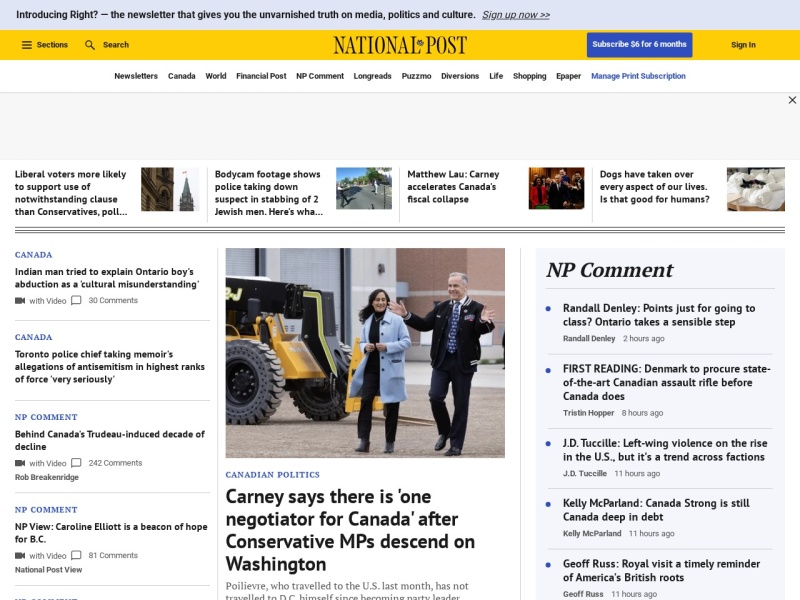Click the National Post View byline
Viewport: 800px width, 600px height.
tap(48, 569)
